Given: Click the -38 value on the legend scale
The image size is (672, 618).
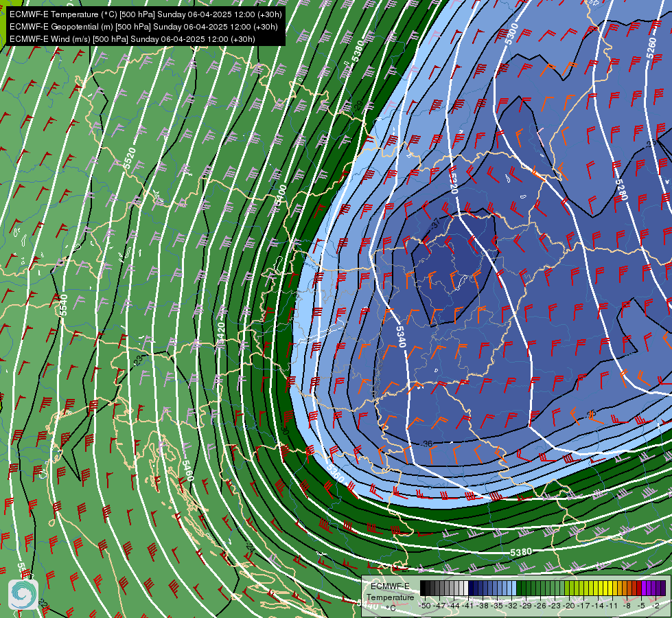Looking at the screenshot, I should [x=483, y=606].
